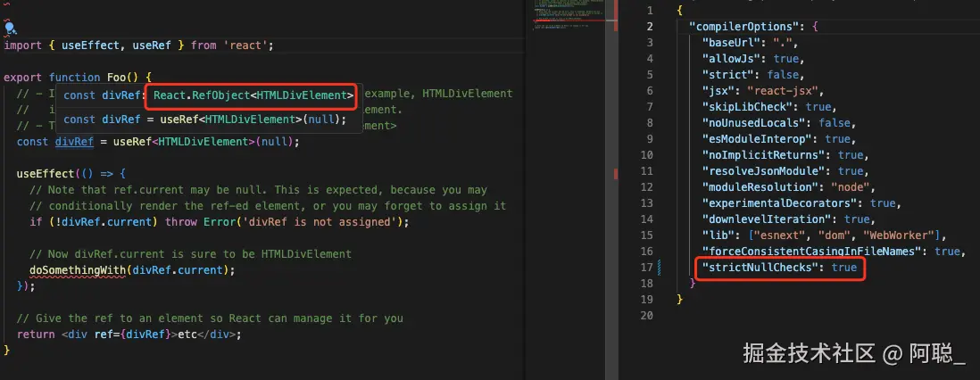
Task: Click the 'false' value of "noUnusedLocals"
Action: (x=835, y=123)
